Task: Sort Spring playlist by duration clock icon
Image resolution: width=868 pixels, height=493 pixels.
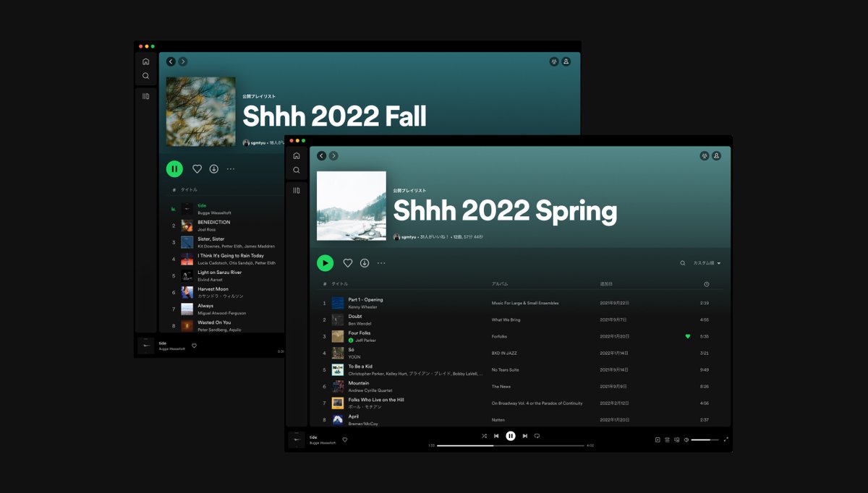Action: point(707,284)
